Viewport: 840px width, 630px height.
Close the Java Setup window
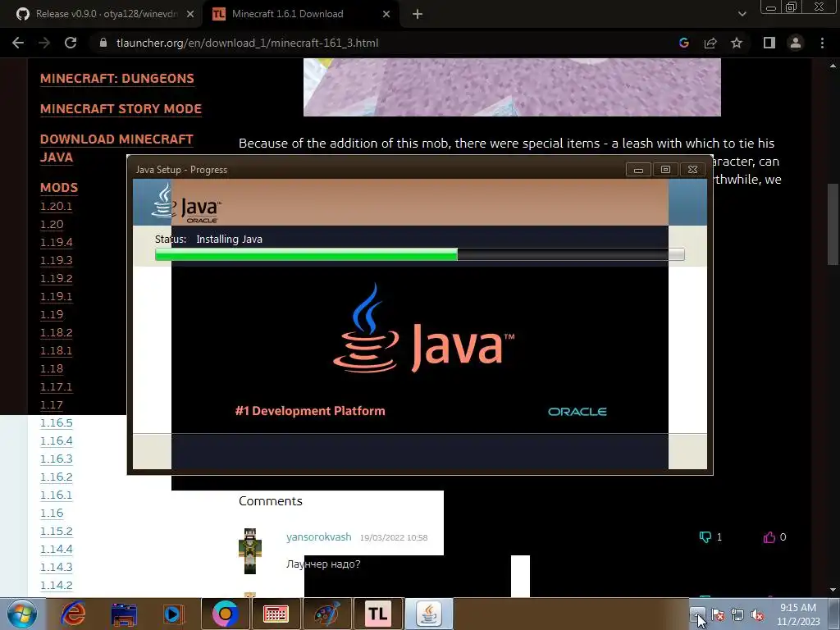692,170
